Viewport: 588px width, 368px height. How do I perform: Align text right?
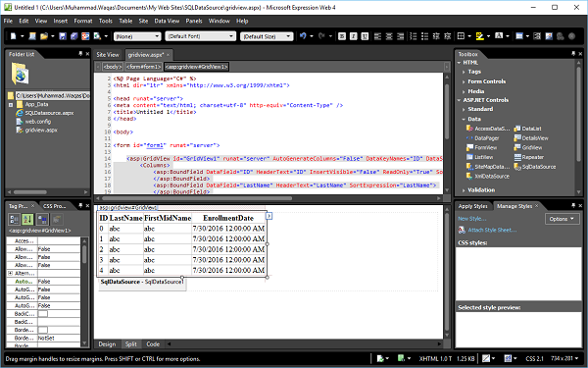[x=401, y=36]
